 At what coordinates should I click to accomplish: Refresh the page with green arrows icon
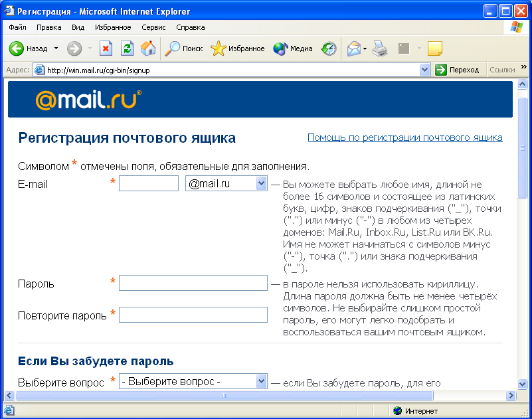[x=128, y=48]
